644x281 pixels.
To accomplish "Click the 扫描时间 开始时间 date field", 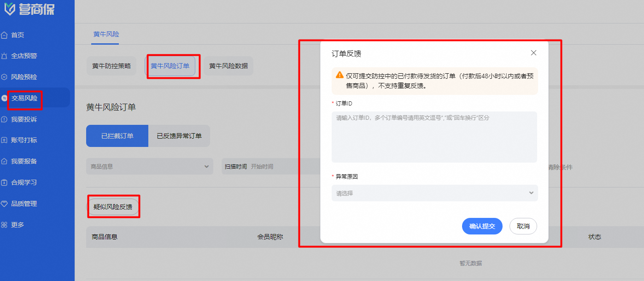I will coord(272,166).
